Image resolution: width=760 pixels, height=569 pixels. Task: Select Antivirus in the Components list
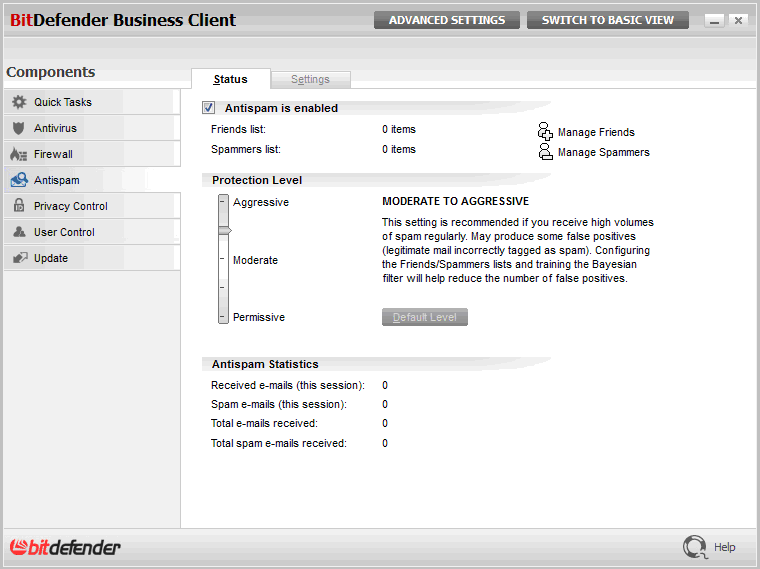point(92,128)
